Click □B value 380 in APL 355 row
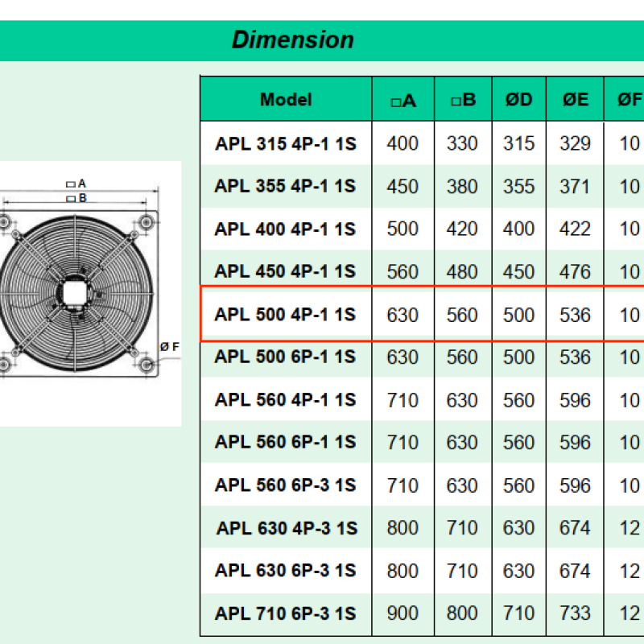The height and width of the screenshot is (644, 644). 462,187
